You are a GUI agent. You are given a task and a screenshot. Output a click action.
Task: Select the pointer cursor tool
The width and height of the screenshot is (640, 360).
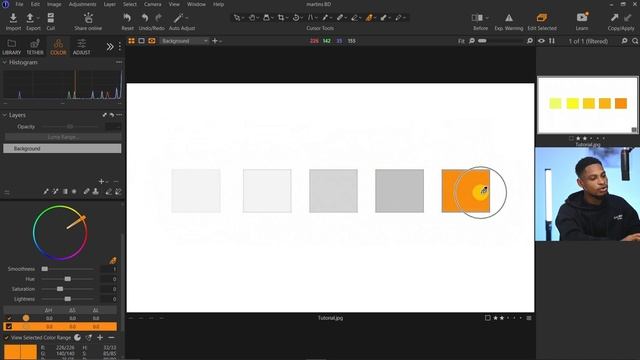click(x=237, y=18)
